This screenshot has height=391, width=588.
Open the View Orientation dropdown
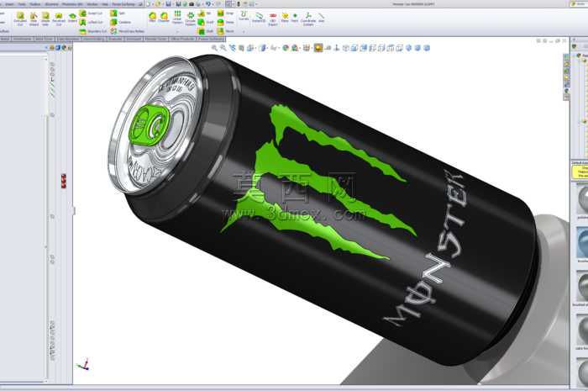point(250,48)
